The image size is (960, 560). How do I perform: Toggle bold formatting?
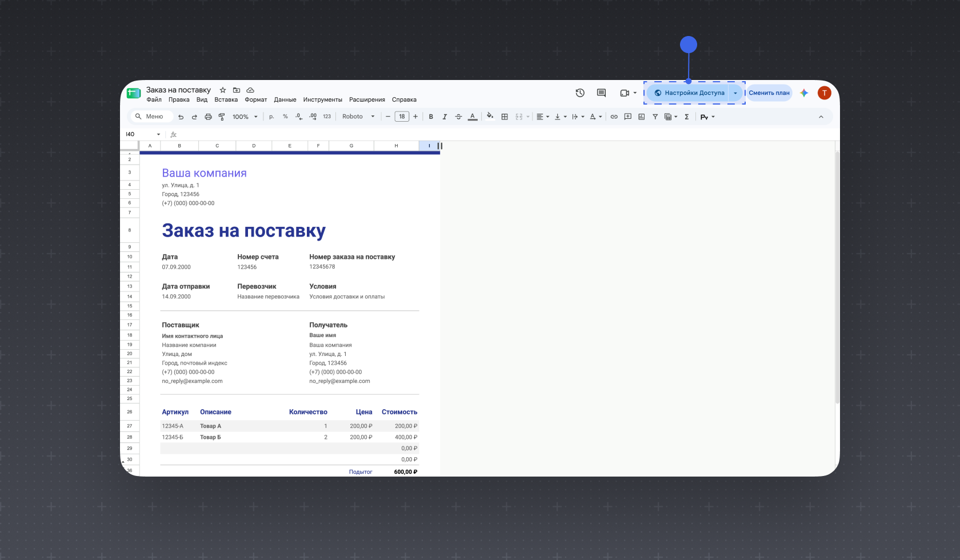coord(431,117)
